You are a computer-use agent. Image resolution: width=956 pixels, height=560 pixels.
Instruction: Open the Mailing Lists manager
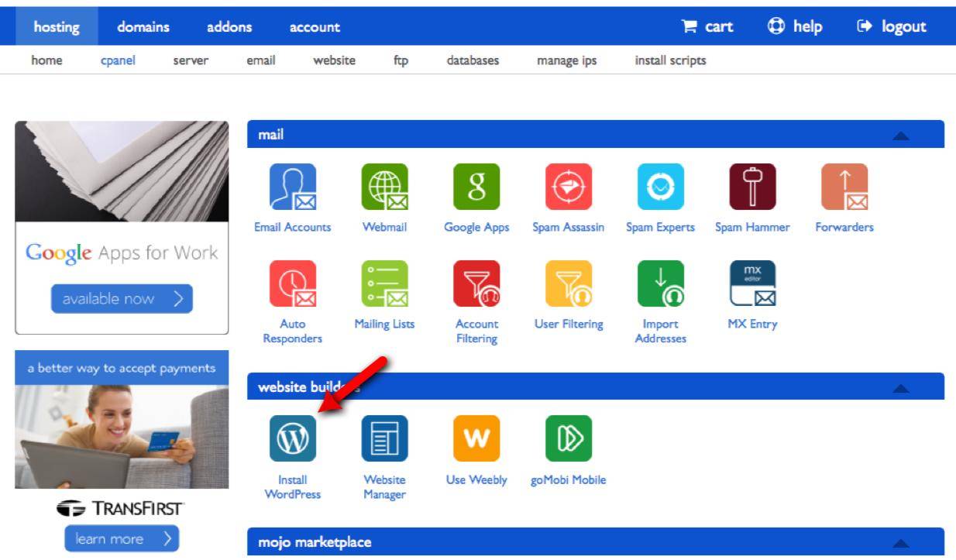384,283
